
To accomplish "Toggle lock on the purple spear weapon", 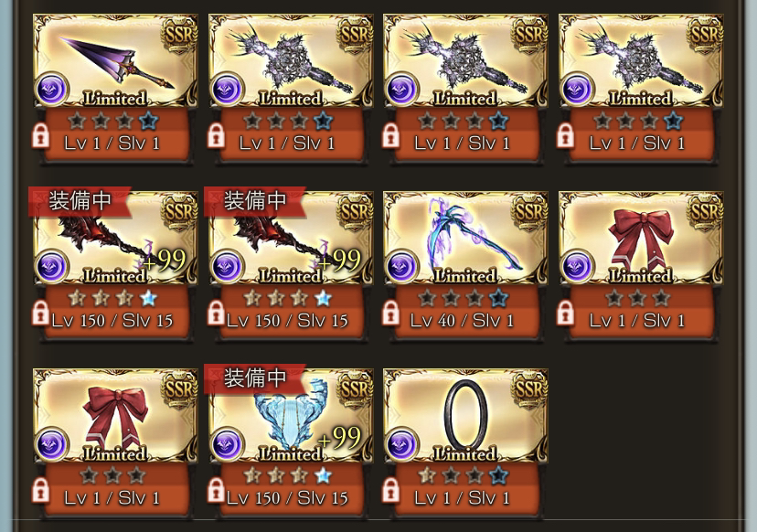I will point(40,136).
